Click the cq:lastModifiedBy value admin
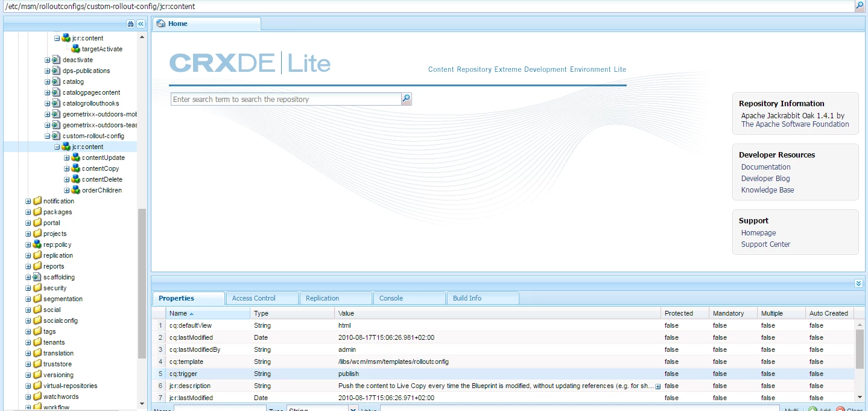 tap(347, 349)
